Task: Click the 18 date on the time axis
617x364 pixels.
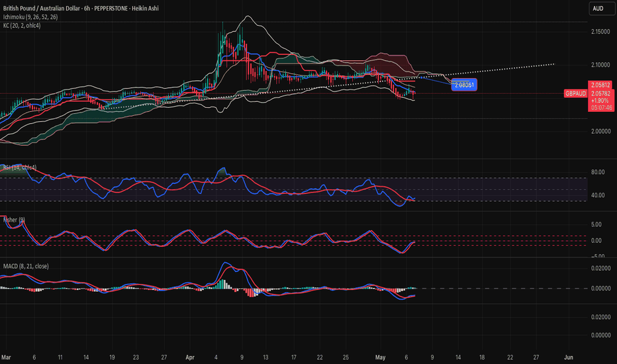Action: pyautogui.click(x=482, y=357)
